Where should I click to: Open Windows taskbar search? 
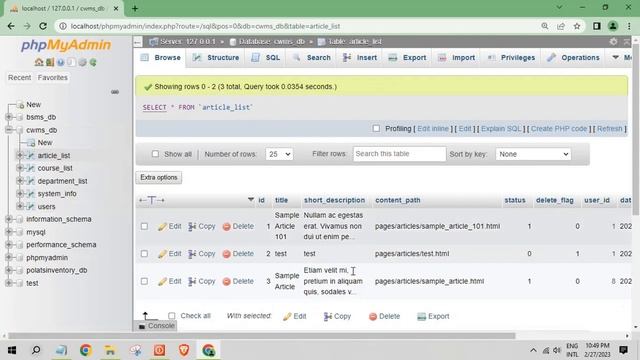coord(36,350)
